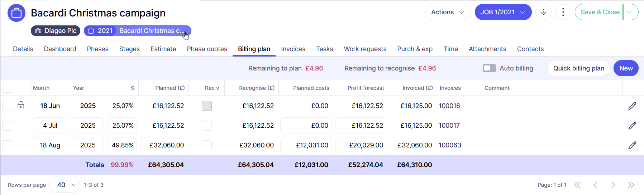644x195 pixels.
Task: Tick the select-all header checkbox
Action: (7, 88)
